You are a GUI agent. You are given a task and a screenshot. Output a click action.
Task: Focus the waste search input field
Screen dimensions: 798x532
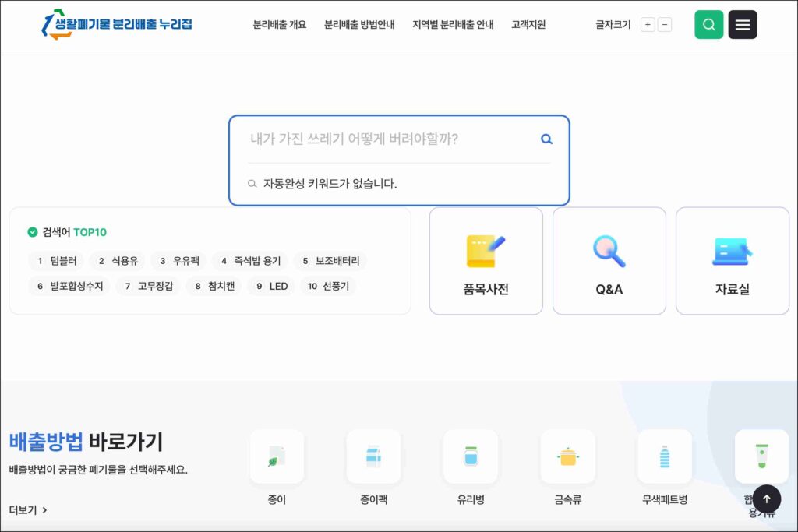(x=390, y=139)
